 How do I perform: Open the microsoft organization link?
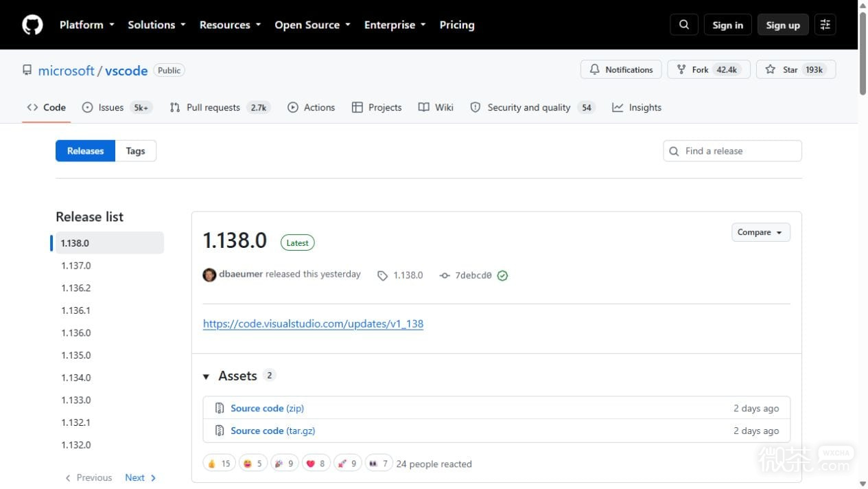tap(66, 70)
